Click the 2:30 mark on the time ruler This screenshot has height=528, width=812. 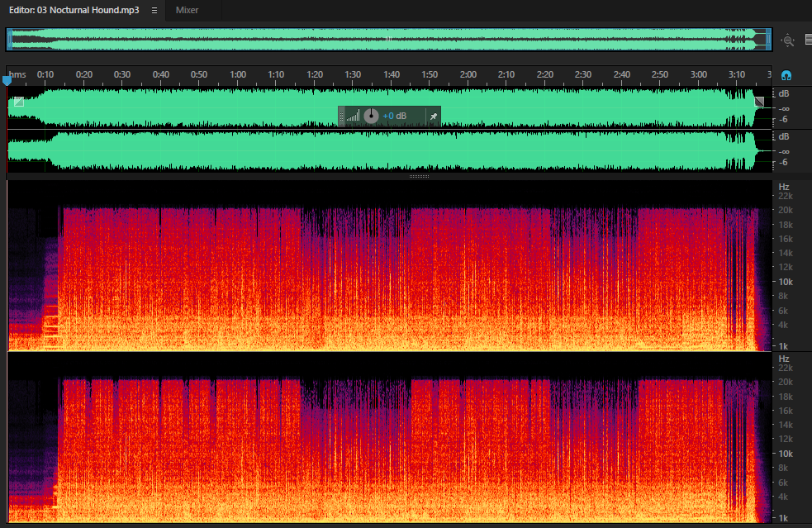click(583, 74)
